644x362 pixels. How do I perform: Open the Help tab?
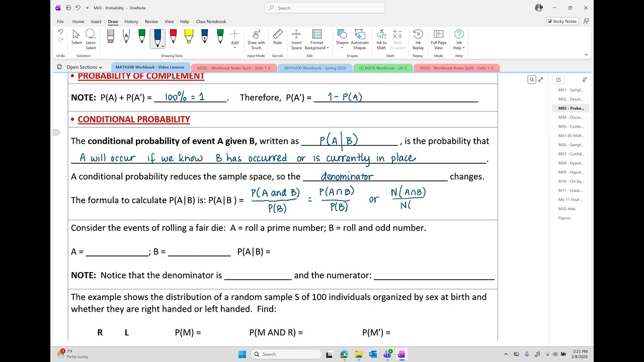tap(185, 22)
